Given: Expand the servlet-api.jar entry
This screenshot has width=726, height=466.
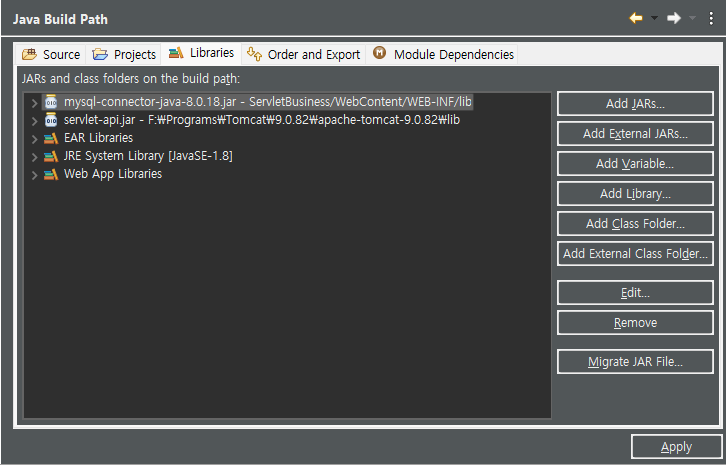Looking at the screenshot, I should coord(34,120).
